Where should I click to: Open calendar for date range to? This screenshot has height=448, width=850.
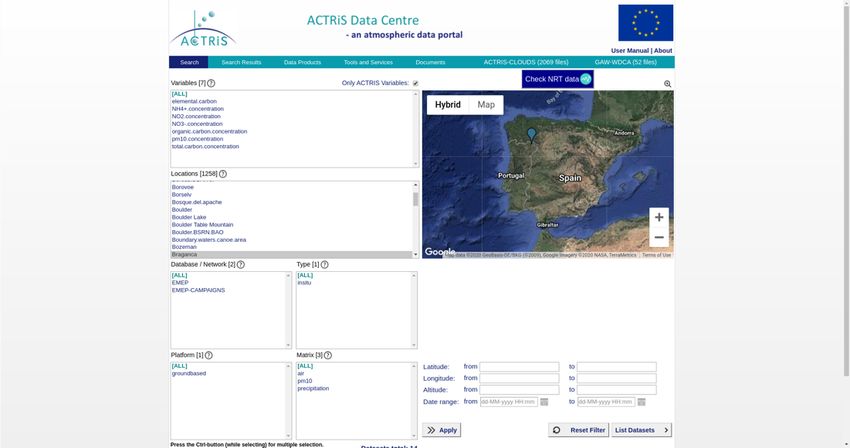tap(641, 402)
